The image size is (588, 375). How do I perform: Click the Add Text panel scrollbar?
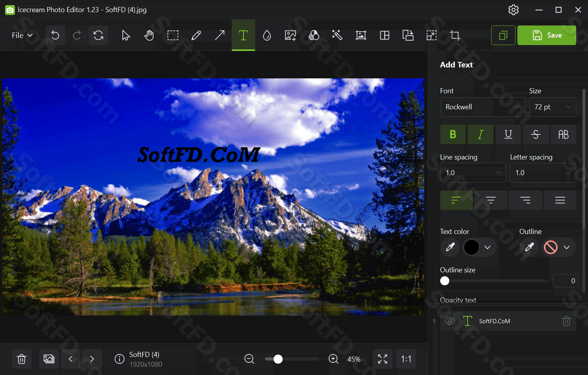(584, 191)
